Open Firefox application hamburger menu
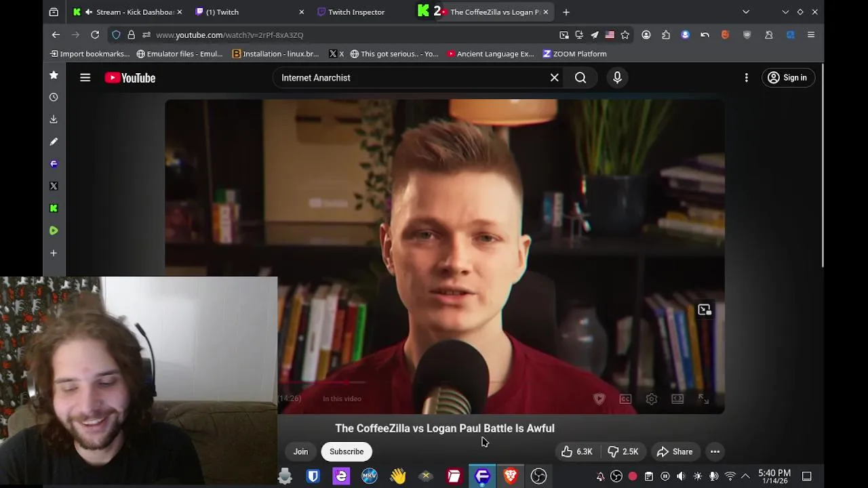This screenshot has width=868, height=488. pos(811,35)
